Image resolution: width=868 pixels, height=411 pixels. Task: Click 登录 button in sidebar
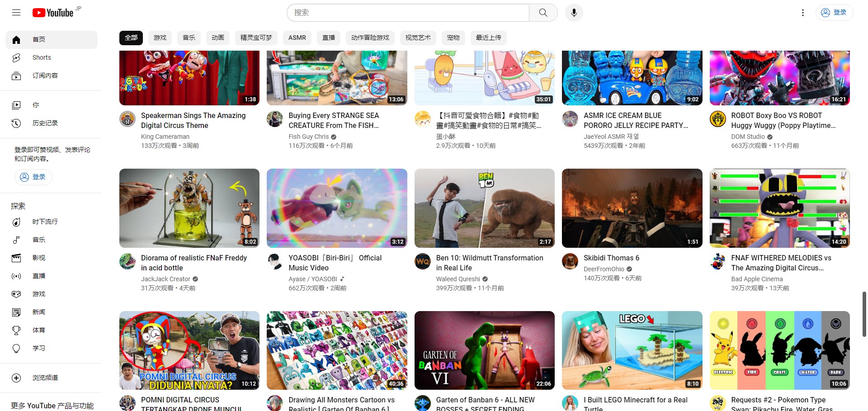point(33,177)
